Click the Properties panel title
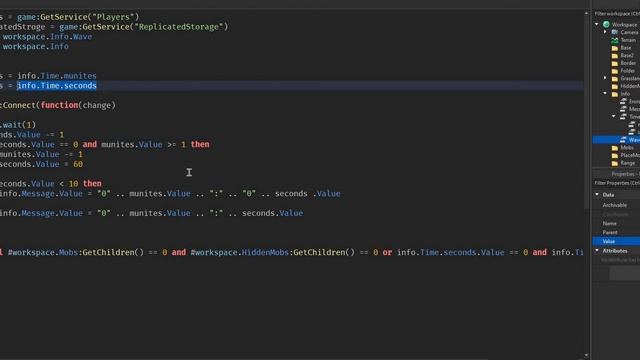This screenshot has height=360, width=640. tap(625, 174)
